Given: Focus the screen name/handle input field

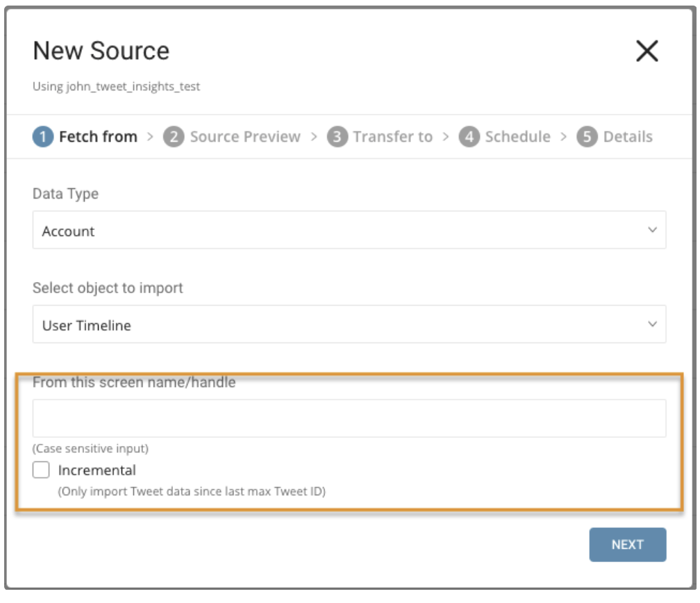Looking at the screenshot, I should tap(349, 418).
